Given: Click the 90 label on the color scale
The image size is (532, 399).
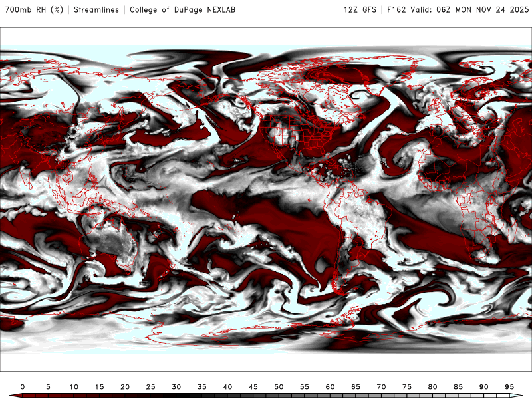Looking at the screenshot, I should (484, 387).
